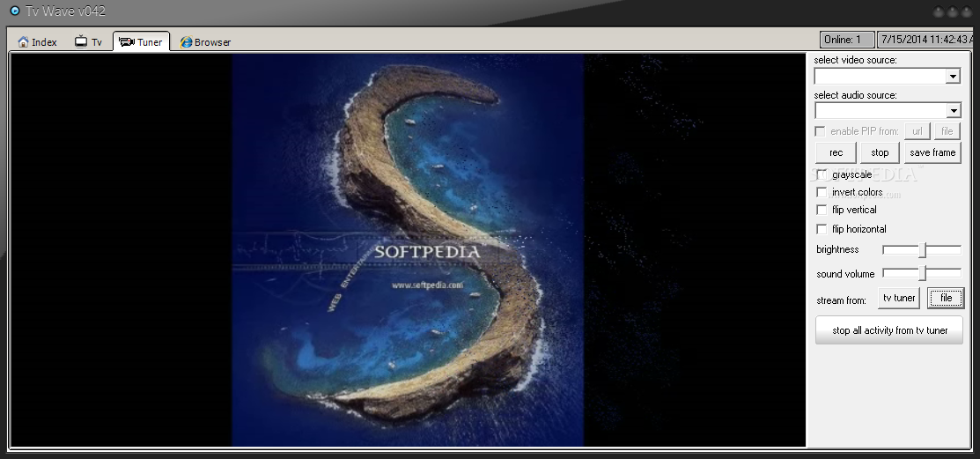
Task: Stream from tv tuner button
Action: coord(899,299)
